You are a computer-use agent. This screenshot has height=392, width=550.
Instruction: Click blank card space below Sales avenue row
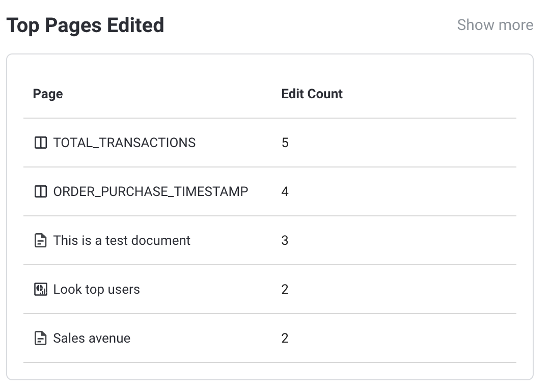coord(270,371)
